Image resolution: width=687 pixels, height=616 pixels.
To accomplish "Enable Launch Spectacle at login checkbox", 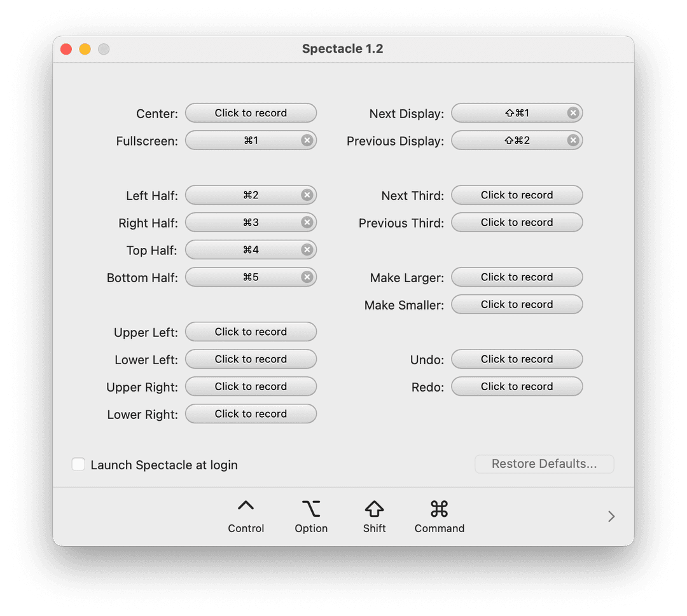I will (x=78, y=465).
